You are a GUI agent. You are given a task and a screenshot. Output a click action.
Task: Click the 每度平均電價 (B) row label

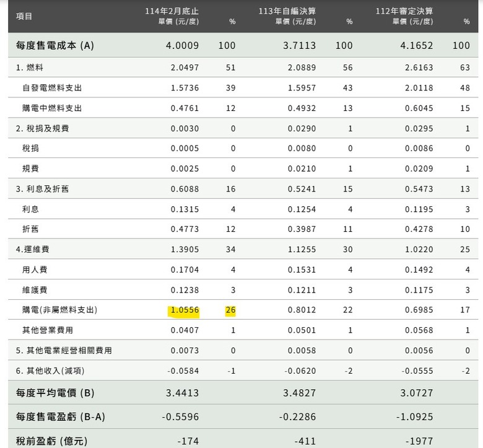point(55,393)
